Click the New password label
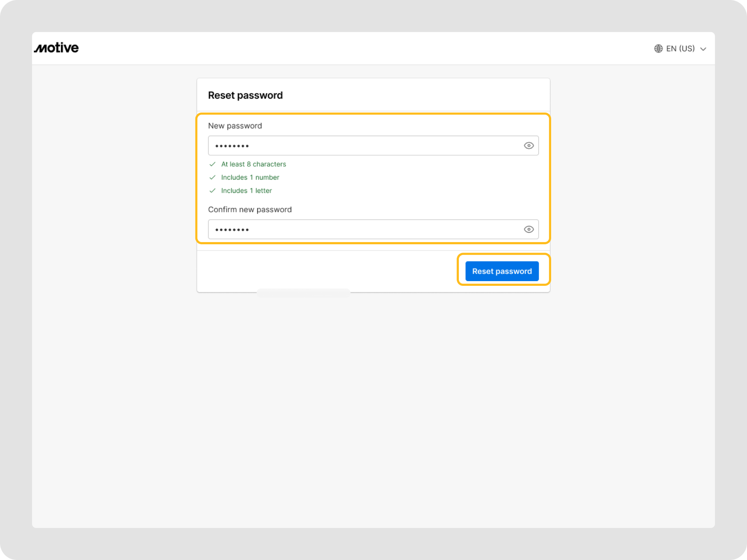The image size is (747, 560). (x=235, y=126)
